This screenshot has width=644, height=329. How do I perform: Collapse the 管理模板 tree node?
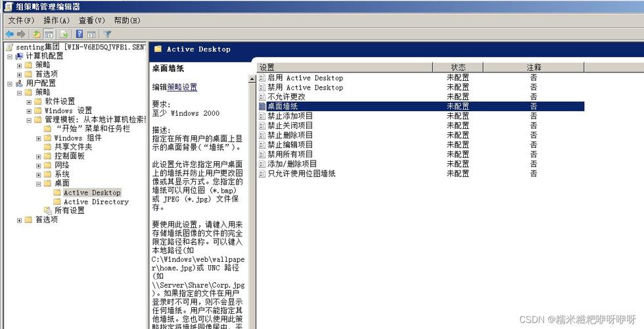(x=29, y=120)
